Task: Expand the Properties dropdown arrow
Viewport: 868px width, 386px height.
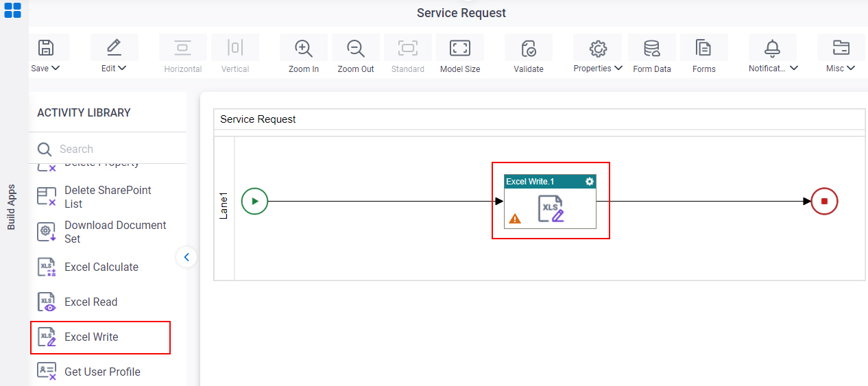Action: coord(618,68)
